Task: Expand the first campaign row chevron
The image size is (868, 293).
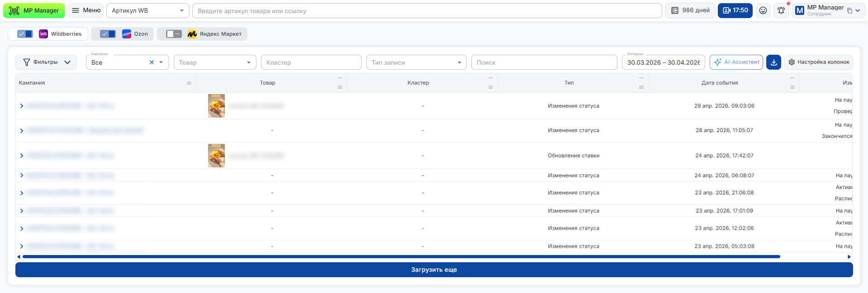Action: pyautogui.click(x=21, y=106)
